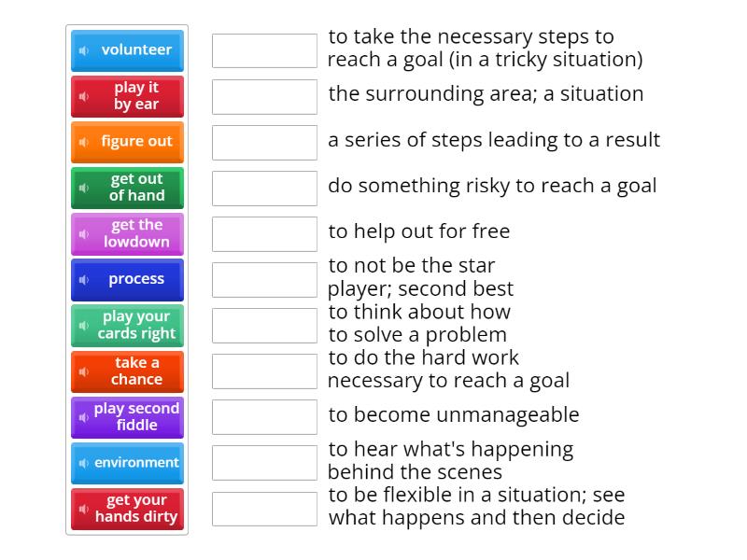This screenshot has height=560, width=747.
Task: Click the figure out word tile
Action: [x=127, y=143]
